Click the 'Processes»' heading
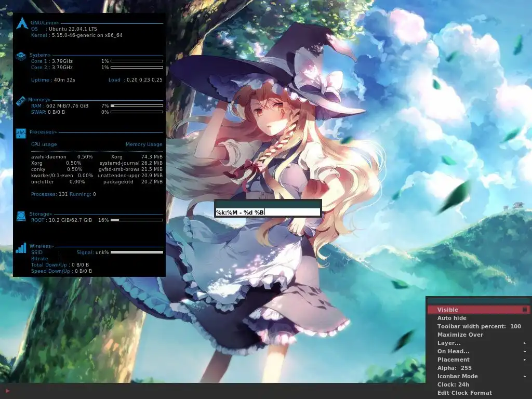 [43, 131]
